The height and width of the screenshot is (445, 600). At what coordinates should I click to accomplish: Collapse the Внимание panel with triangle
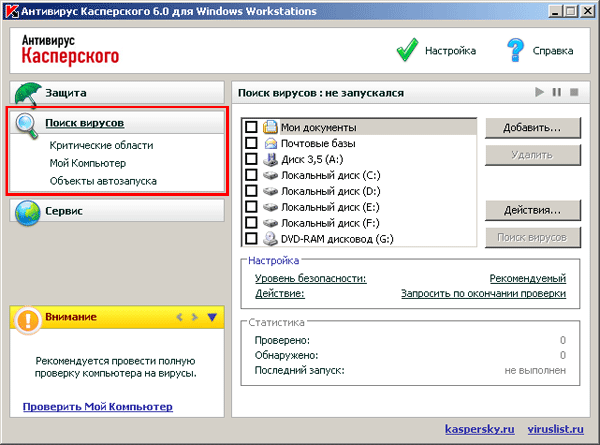point(212,317)
